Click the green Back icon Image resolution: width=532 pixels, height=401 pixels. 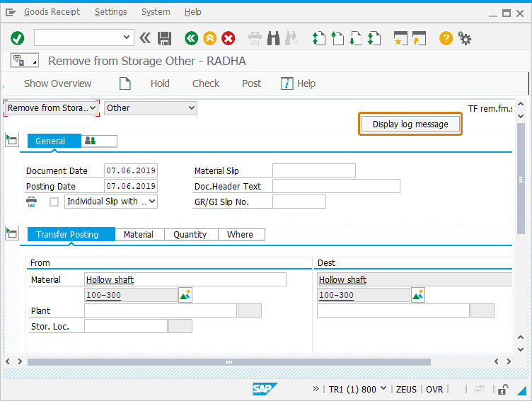[191, 38]
